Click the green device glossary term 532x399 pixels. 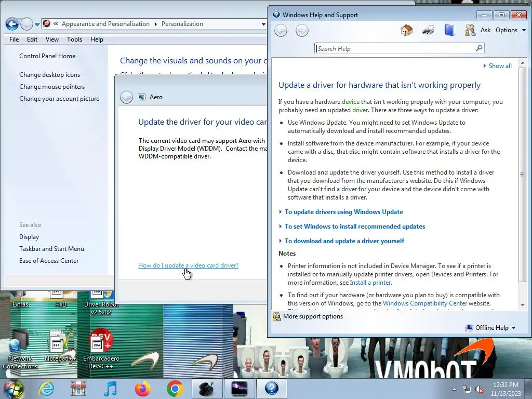pos(351,102)
